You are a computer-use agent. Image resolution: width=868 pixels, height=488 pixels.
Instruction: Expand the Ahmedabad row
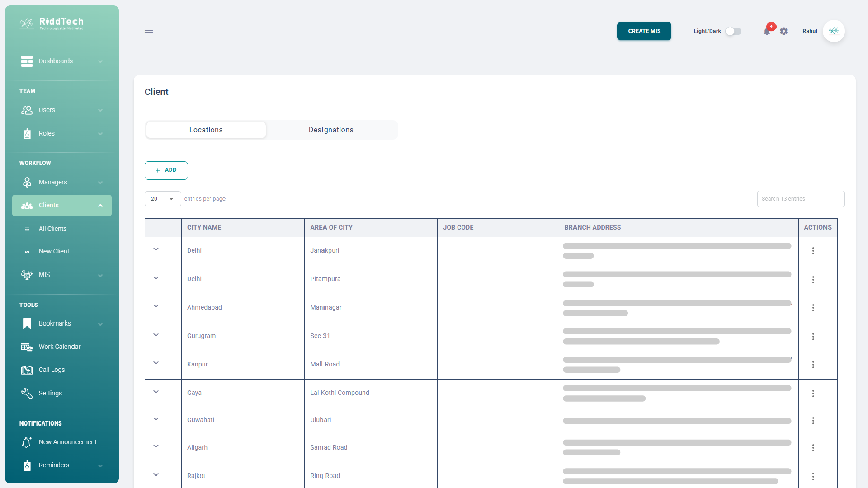(156, 306)
